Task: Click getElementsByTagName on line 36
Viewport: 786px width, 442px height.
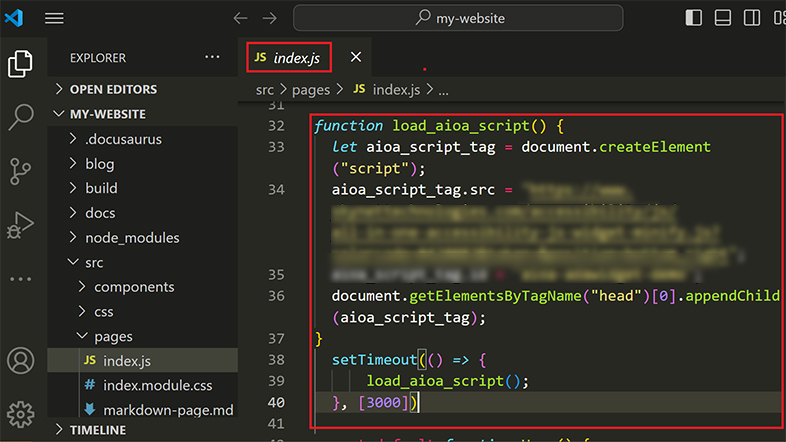Action: [495, 296]
